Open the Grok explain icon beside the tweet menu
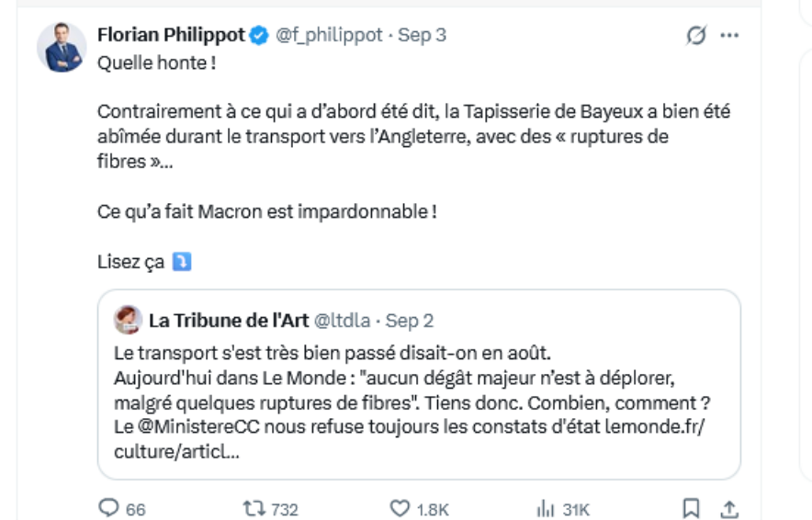Screen dimensions: 812x520 [x=696, y=35]
